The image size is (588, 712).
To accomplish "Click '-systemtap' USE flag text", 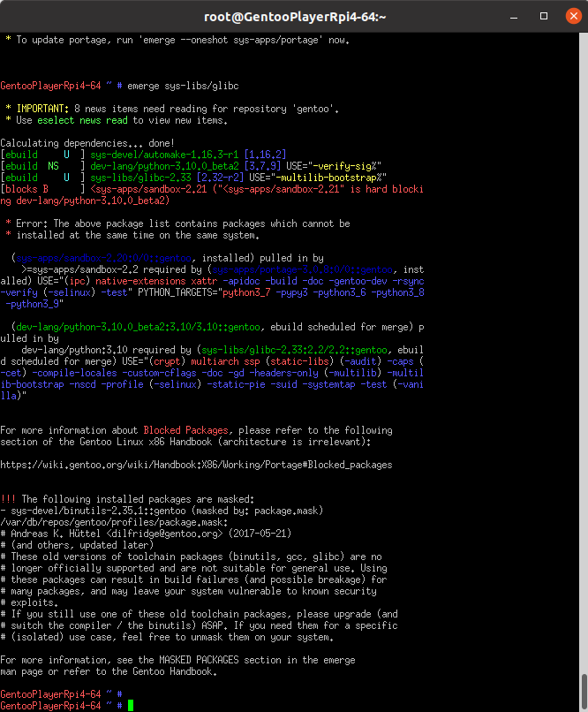I will (x=328, y=384).
